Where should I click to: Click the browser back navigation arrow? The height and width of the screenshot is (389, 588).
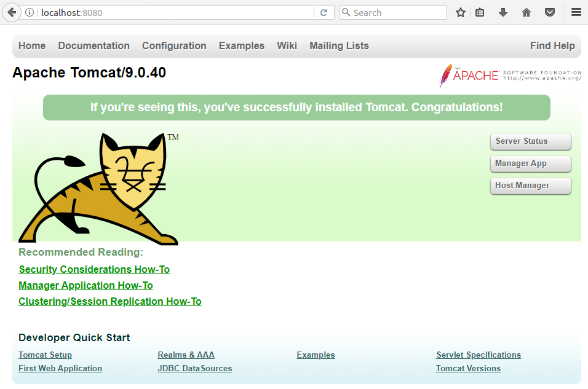11,12
